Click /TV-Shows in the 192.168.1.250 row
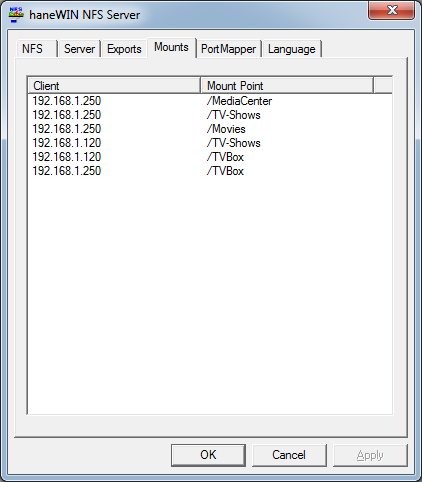 point(233,115)
